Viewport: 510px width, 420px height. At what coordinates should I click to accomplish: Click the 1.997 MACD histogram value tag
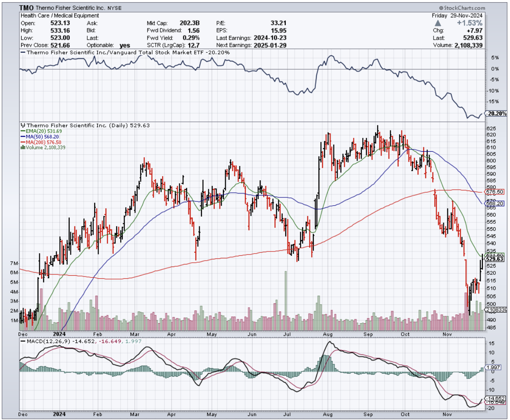(x=494, y=368)
